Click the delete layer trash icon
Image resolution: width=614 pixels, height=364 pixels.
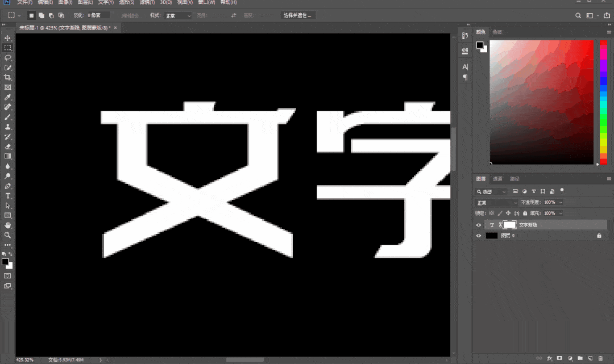coord(600,358)
